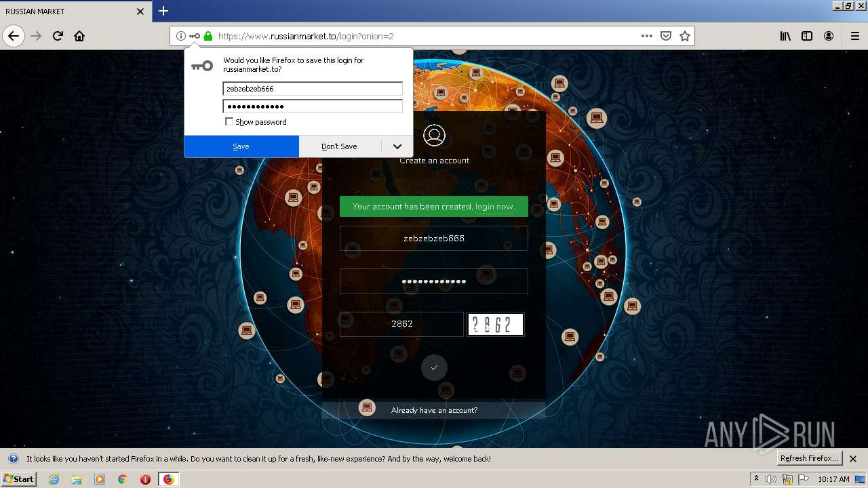
Task: Click the user avatar icon on form
Action: 434,135
